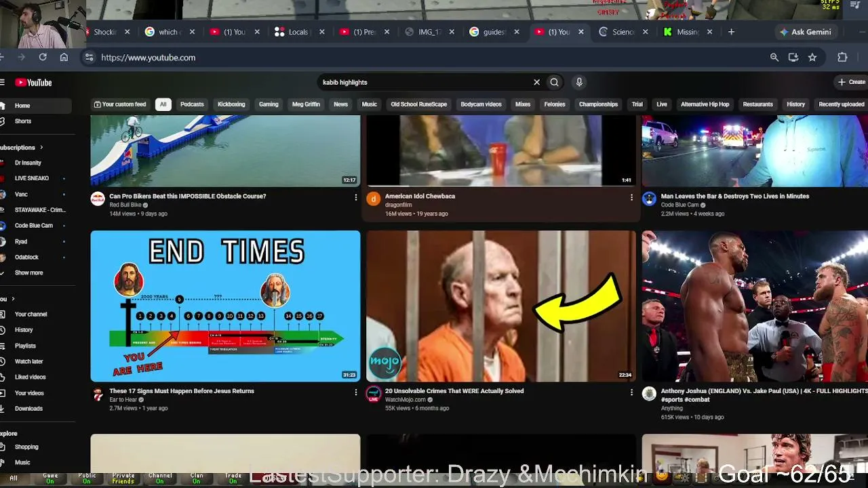
Task: Open the browser extensions puzzle icon
Action: point(842,58)
